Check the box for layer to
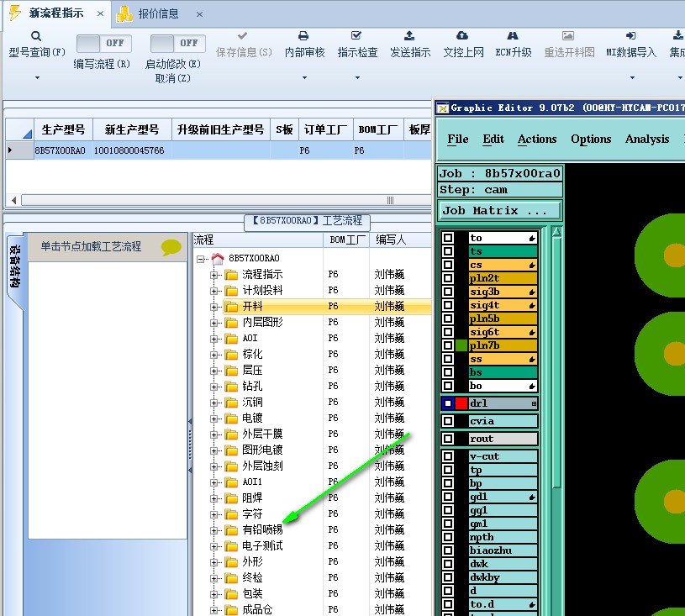The image size is (685, 616). coord(448,238)
